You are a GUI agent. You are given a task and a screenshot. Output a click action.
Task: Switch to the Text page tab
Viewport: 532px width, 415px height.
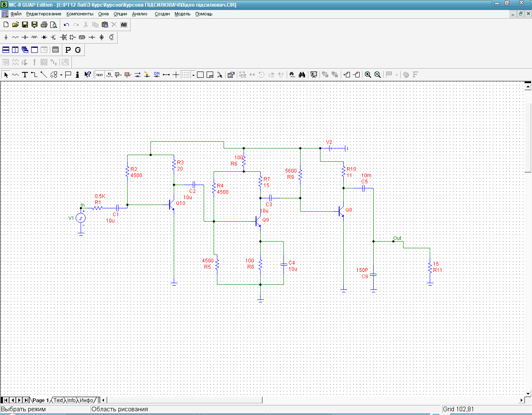tap(58, 400)
